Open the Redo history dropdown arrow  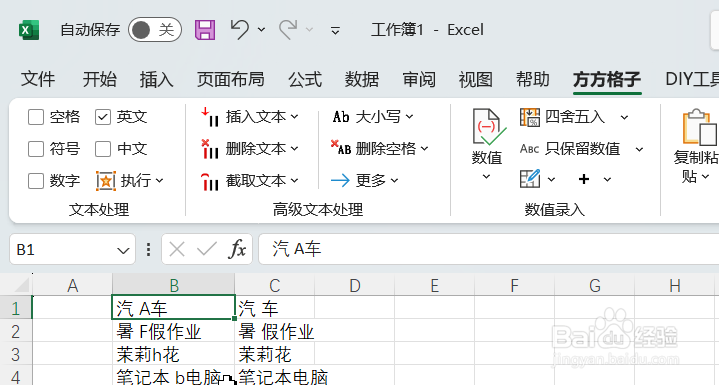pos(310,30)
